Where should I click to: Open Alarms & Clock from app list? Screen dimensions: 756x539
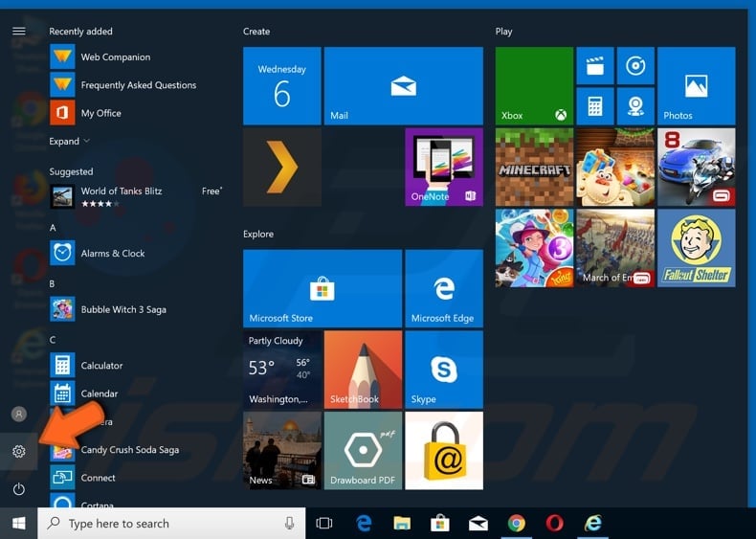[x=112, y=253]
